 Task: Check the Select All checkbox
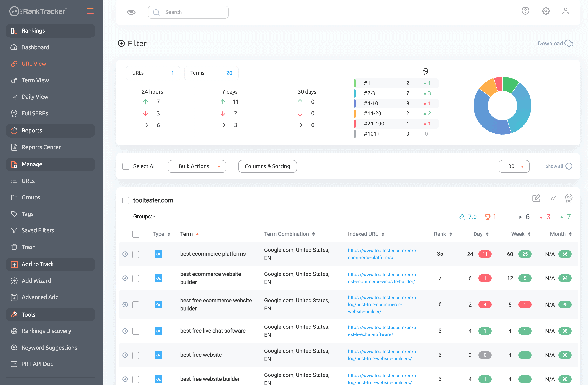click(x=126, y=166)
